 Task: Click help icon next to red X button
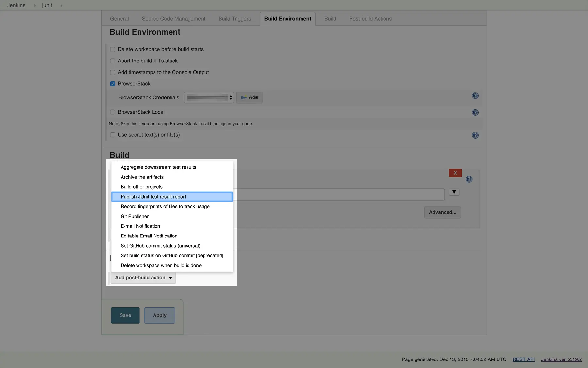[x=469, y=179]
